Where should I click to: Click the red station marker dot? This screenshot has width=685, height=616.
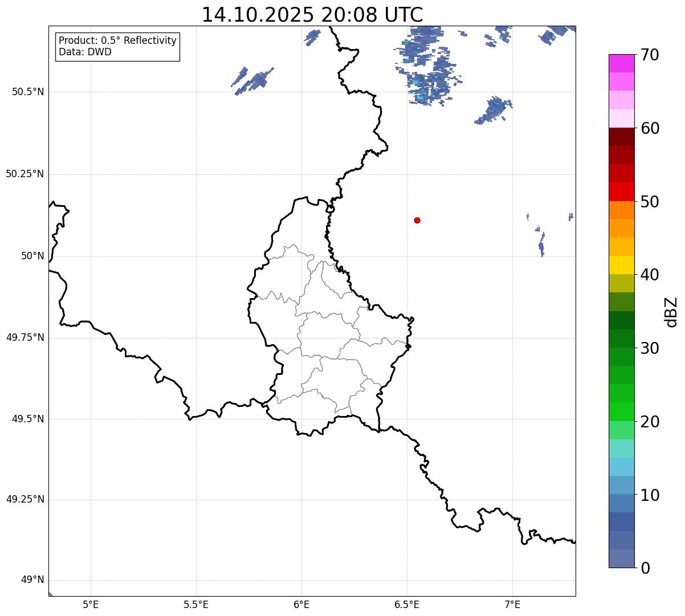tap(417, 220)
